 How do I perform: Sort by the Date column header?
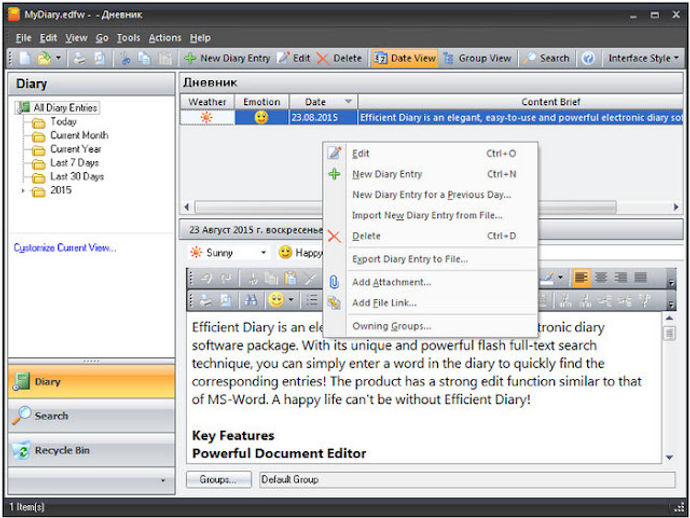click(x=323, y=102)
